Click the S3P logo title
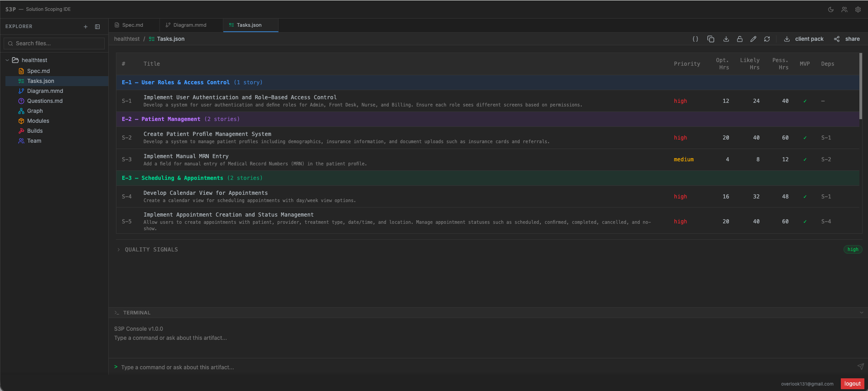868x391 pixels. (10, 10)
